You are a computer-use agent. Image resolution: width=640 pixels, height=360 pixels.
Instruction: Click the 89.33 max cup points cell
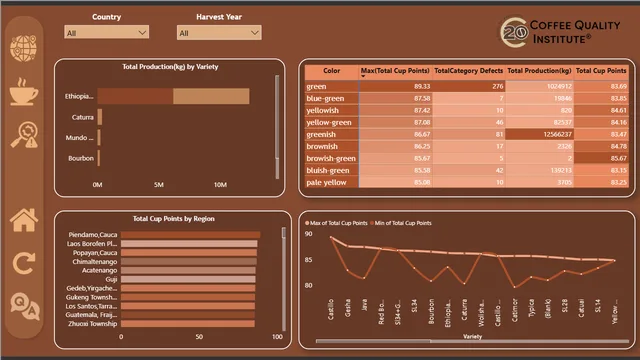pos(396,87)
